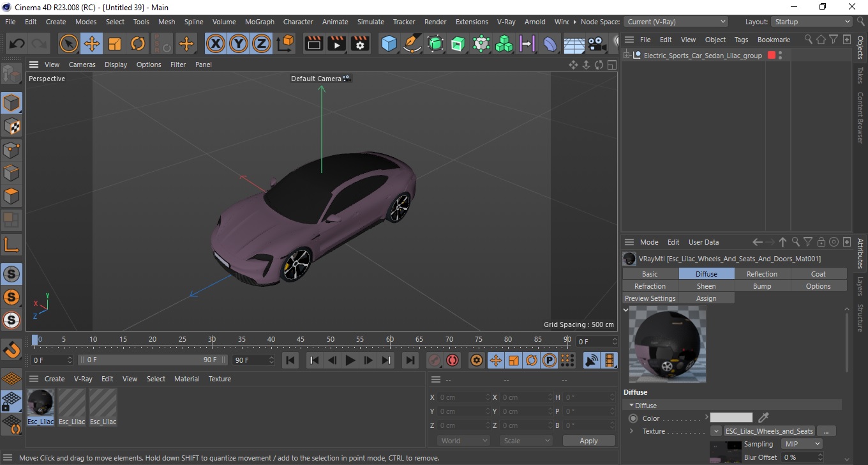The image size is (868, 465).
Task: Select the Scale tool
Action: pos(115,44)
